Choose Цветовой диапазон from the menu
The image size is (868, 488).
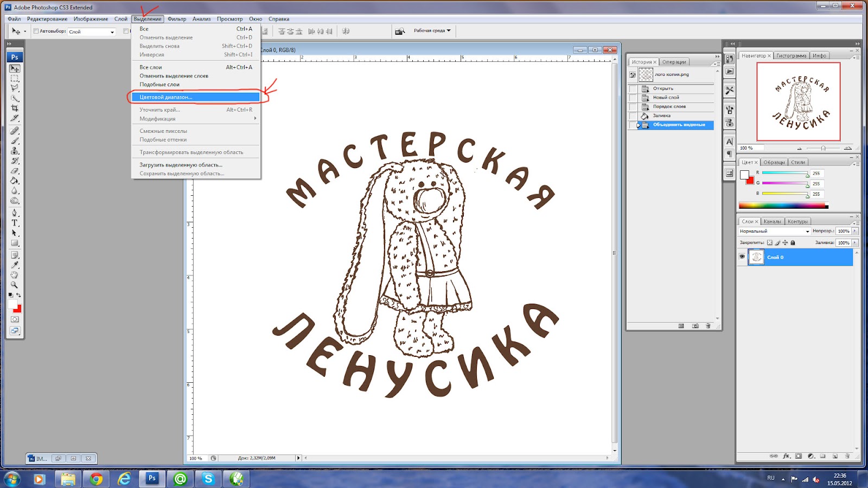pyautogui.click(x=165, y=97)
